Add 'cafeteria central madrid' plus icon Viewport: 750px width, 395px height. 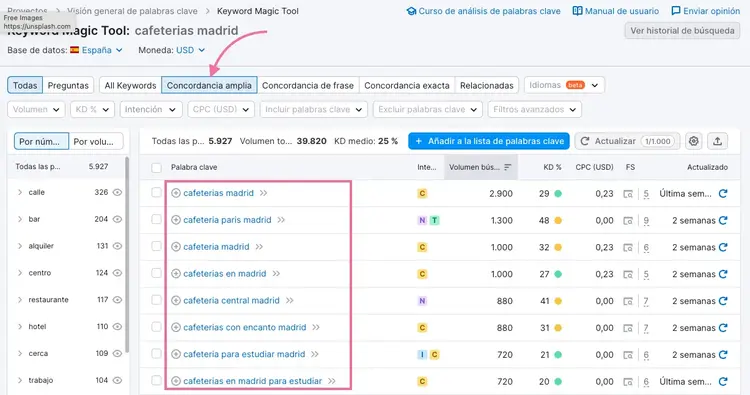click(176, 300)
